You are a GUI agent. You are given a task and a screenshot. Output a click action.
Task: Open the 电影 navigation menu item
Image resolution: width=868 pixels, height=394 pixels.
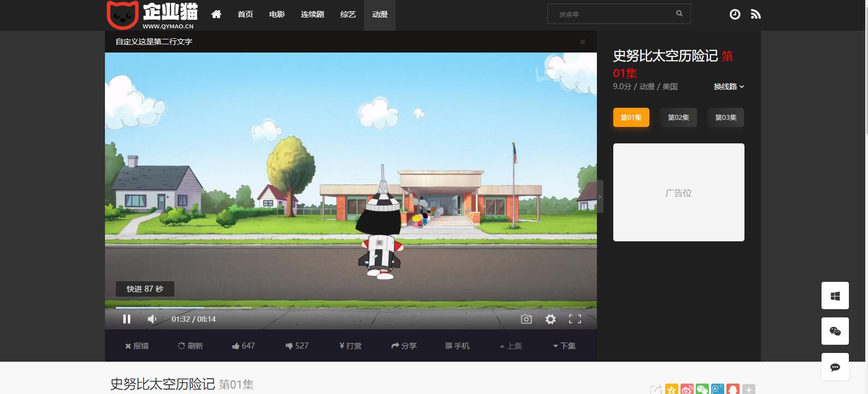pos(277,14)
